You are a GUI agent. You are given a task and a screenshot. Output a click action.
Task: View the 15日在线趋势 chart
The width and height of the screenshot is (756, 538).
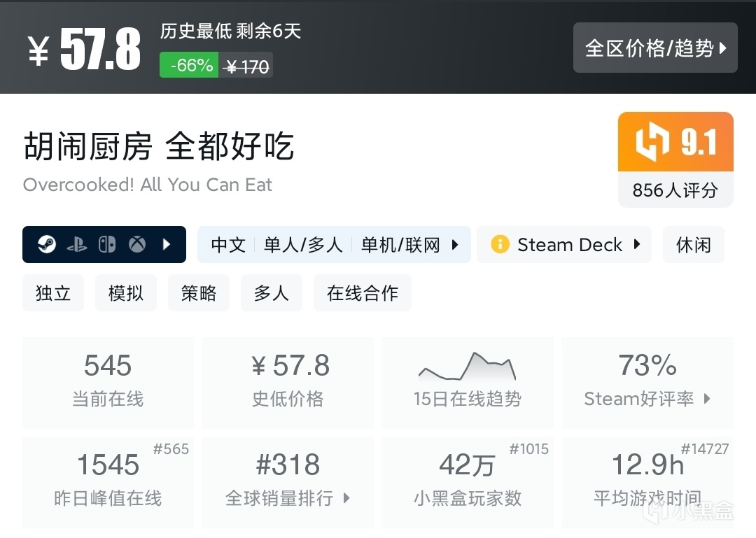467,382
